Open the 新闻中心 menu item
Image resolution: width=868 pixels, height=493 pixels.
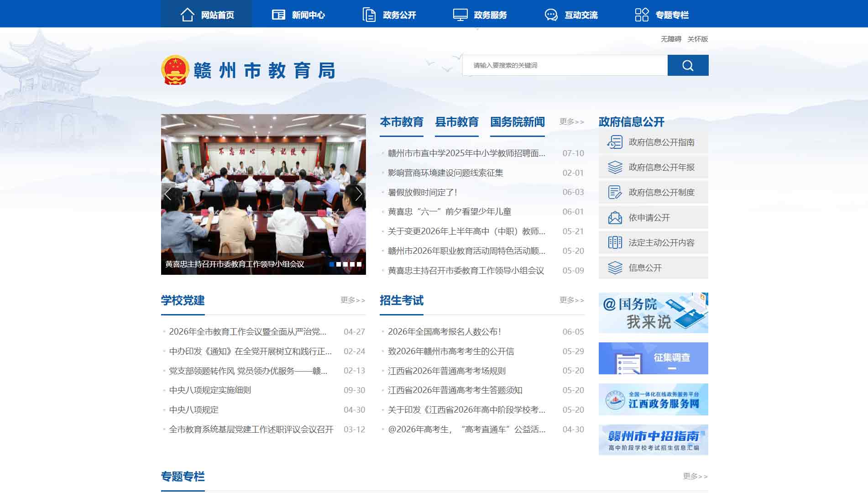pyautogui.click(x=298, y=15)
